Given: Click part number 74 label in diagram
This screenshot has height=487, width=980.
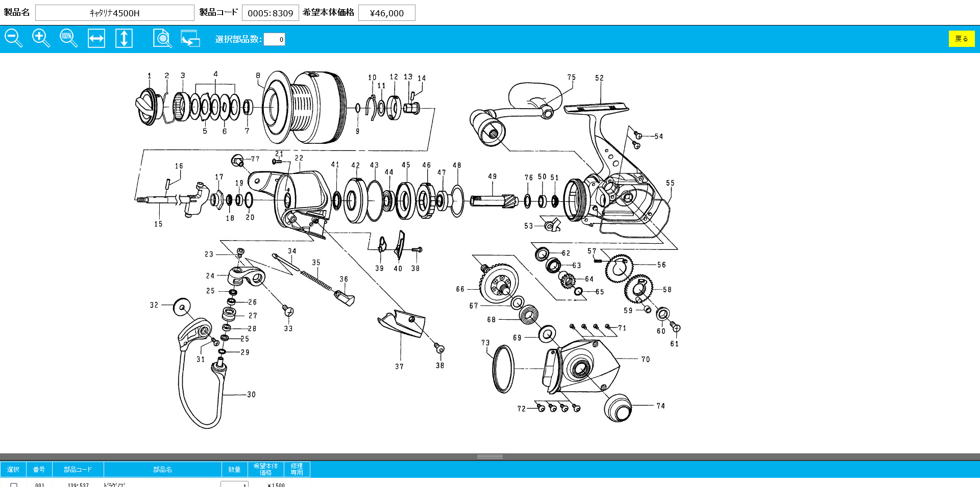Looking at the screenshot, I should (660, 406).
